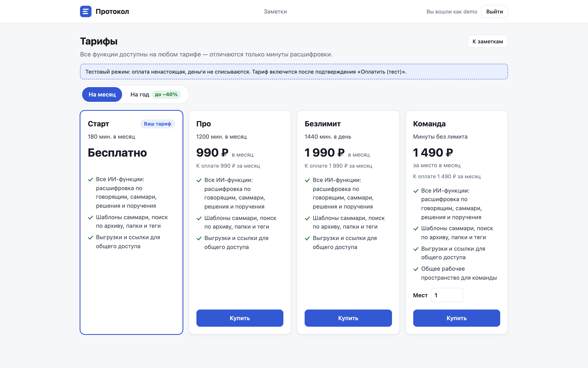Select the На месяц billing toggle
Image resolution: width=588 pixels, height=368 pixels.
102,94
